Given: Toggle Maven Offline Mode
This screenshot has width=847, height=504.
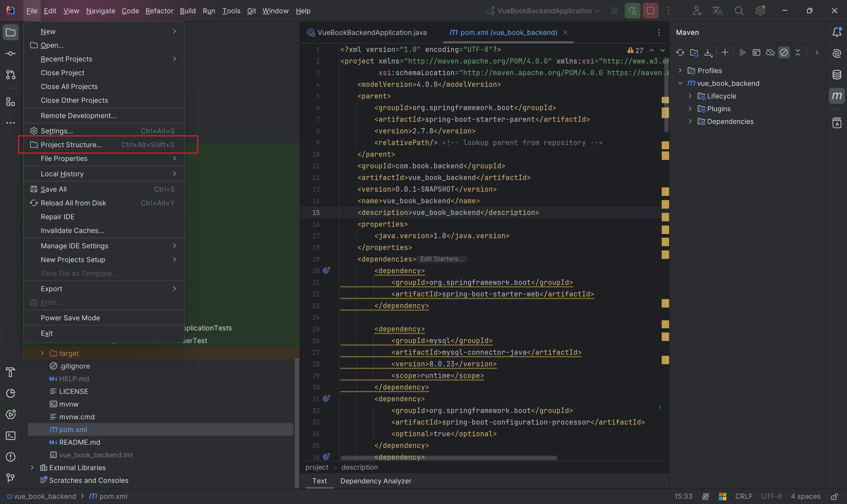Looking at the screenshot, I should (770, 52).
